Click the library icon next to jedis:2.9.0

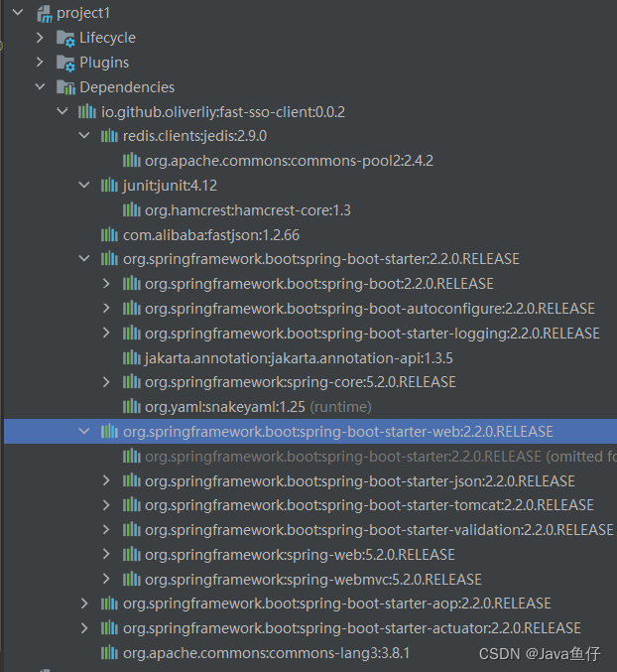[x=109, y=136]
